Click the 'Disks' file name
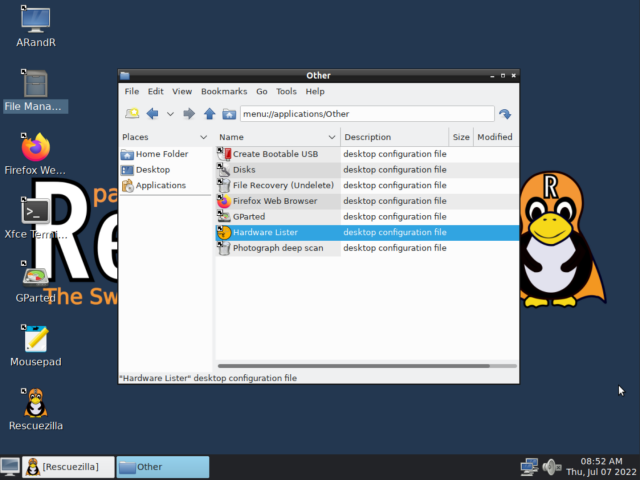This screenshot has width=640, height=480. [x=244, y=169]
